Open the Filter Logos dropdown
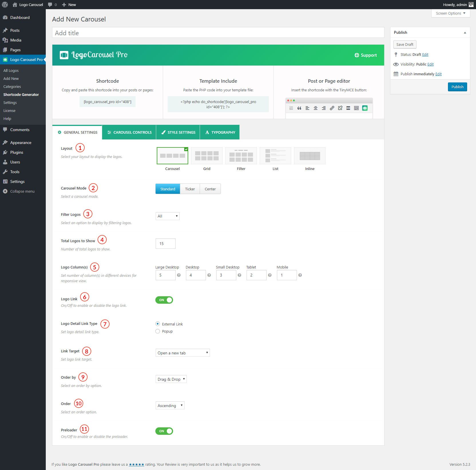Viewport: 476px width, 470px height. tap(167, 216)
